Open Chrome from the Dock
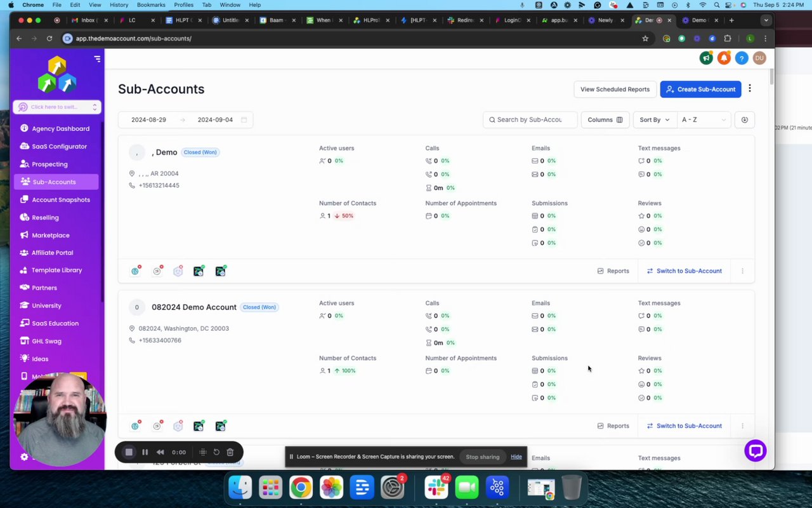Image resolution: width=812 pixels, height=508 pixels. [301, 487]
